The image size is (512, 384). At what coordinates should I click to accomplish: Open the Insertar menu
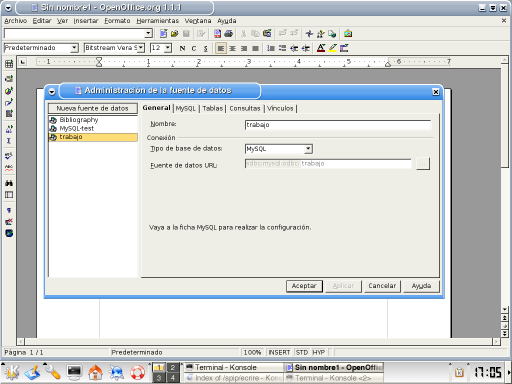coord(86,21)
